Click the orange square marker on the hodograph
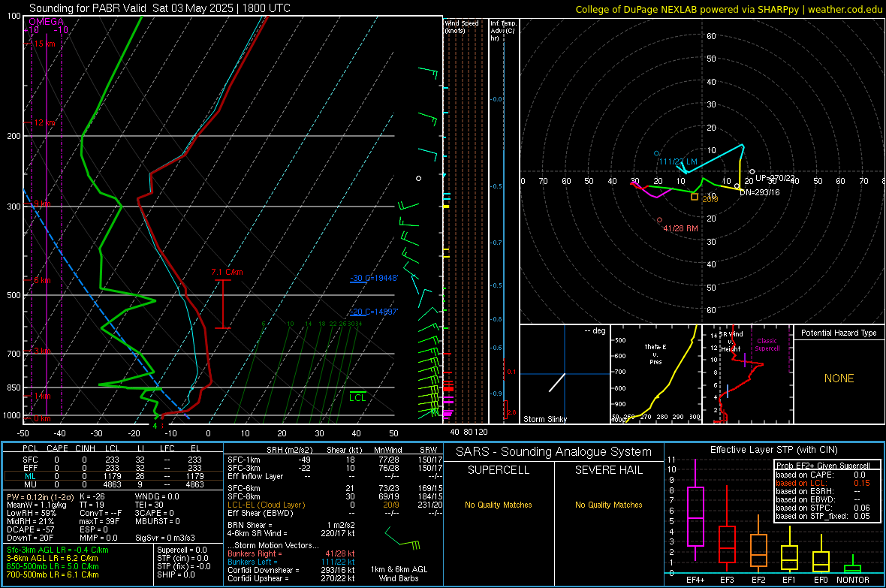 [695, 197]
